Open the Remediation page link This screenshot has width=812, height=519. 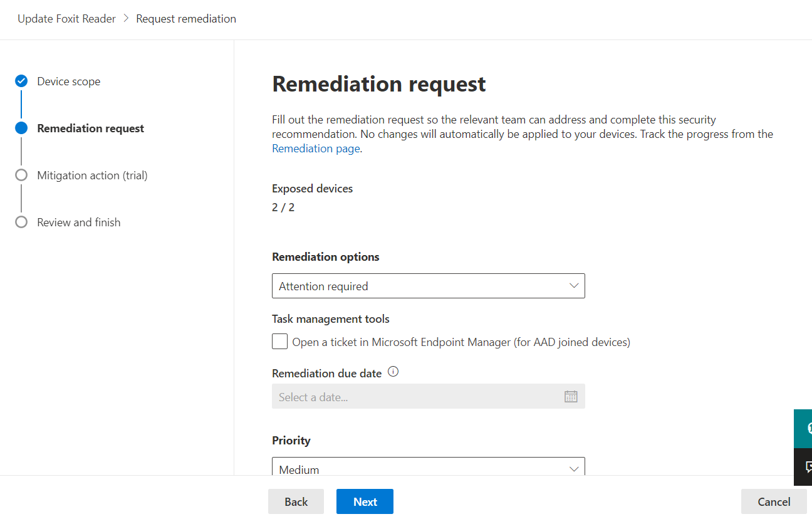pyautogui.click(x=316, y=149)
